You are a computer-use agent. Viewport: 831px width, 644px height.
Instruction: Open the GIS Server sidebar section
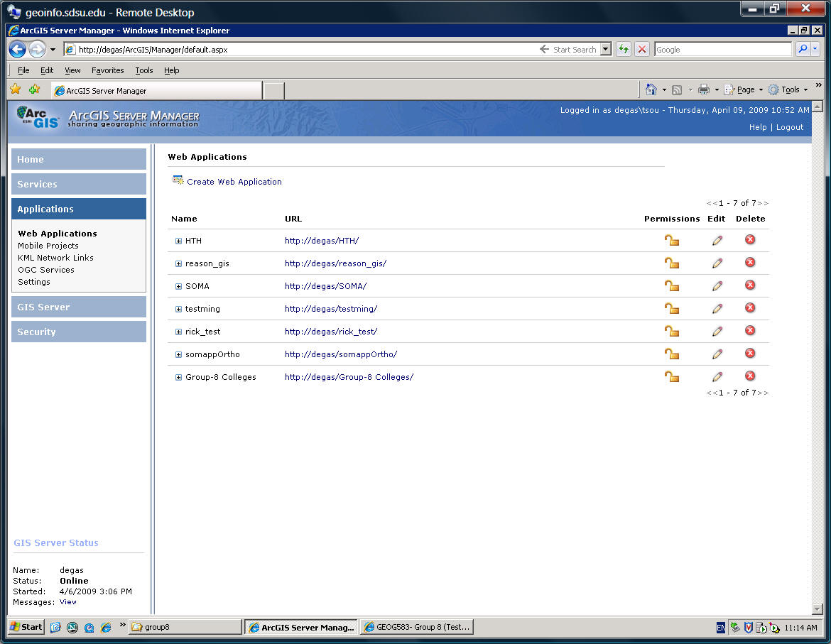78,307
